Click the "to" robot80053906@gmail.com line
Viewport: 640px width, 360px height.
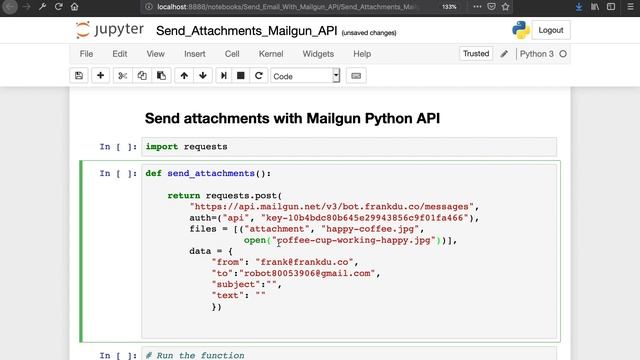[x=296, y=273]
